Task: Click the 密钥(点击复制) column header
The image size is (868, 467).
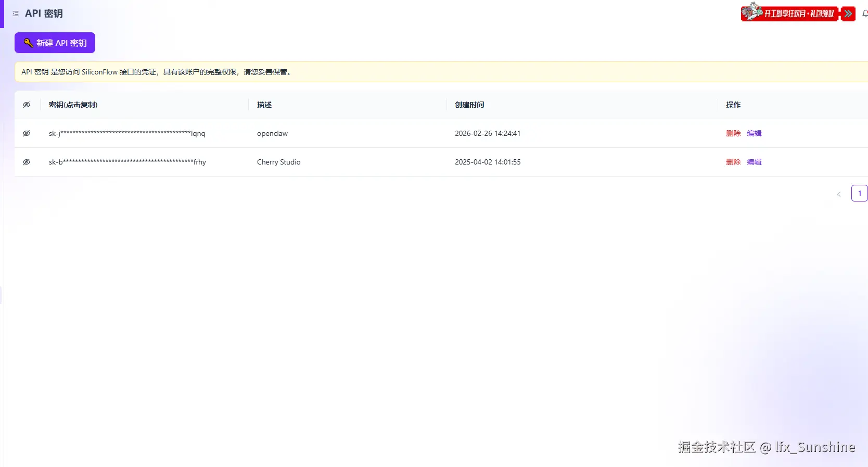Action: pos(73,105)
